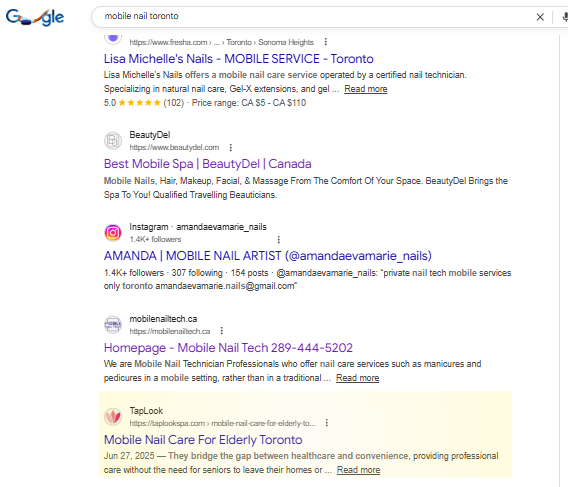Open Mobile Nail Care For Elderly Toronto

[x=203, y=440]
